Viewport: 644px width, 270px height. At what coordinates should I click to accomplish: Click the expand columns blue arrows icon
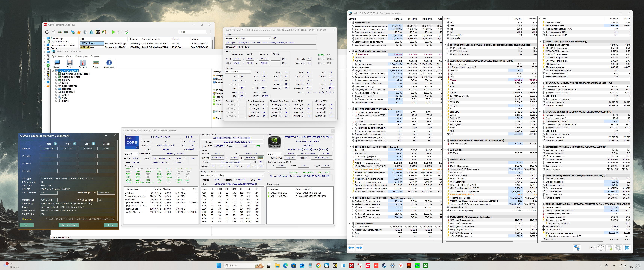pyautogui.click(x=351, y=248)
